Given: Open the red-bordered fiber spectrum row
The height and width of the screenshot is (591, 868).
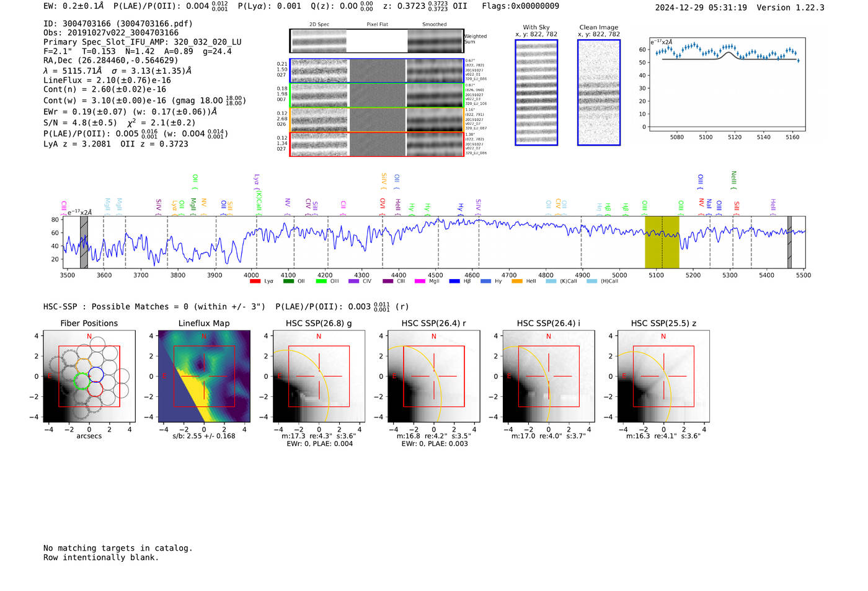Looking at the screenshot, I should pos(376,144).
